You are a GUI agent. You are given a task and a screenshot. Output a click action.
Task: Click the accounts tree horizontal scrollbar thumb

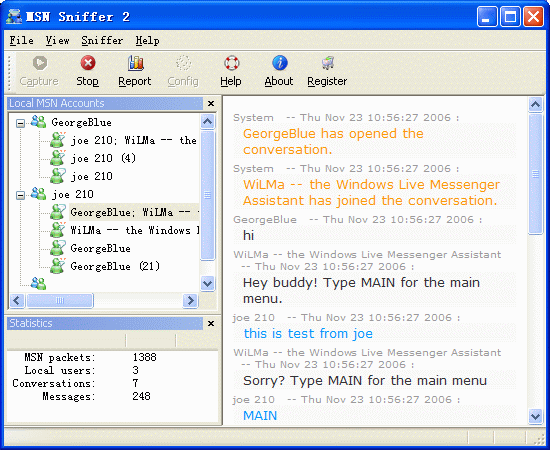click(x=60, y=301)
